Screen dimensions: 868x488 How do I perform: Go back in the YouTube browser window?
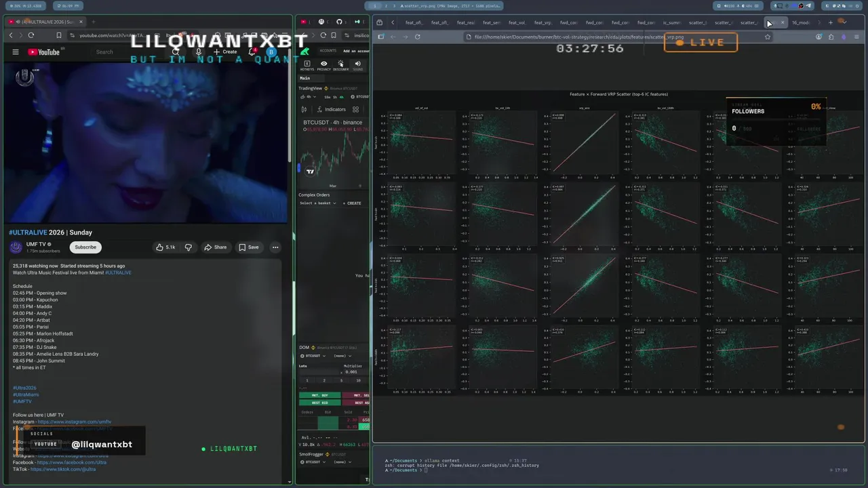pos(11,35)
